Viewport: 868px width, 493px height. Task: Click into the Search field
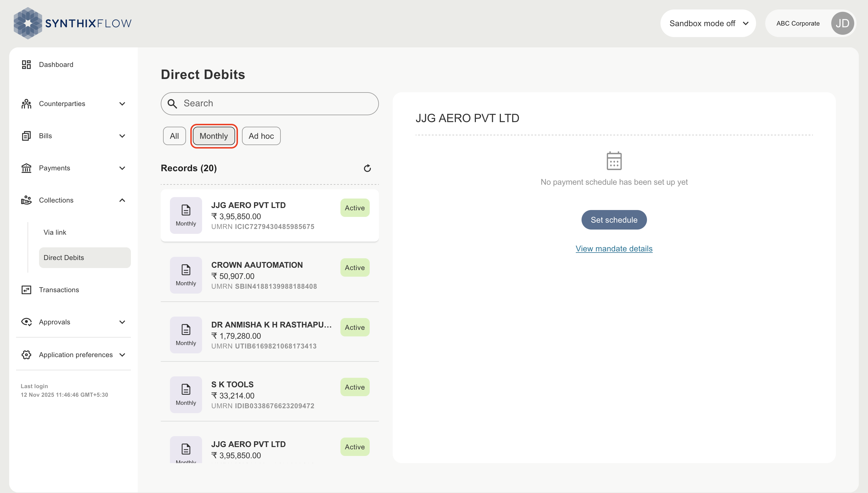point(270,104)
